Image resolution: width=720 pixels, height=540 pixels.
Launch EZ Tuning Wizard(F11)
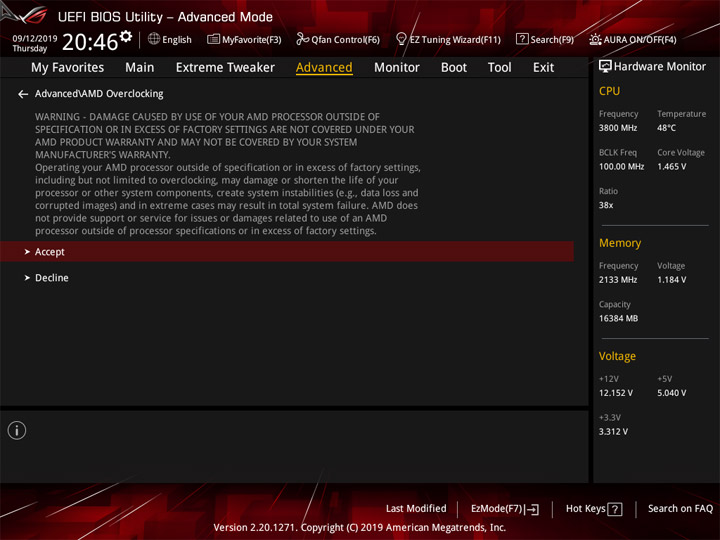click(x=455, y=39)
